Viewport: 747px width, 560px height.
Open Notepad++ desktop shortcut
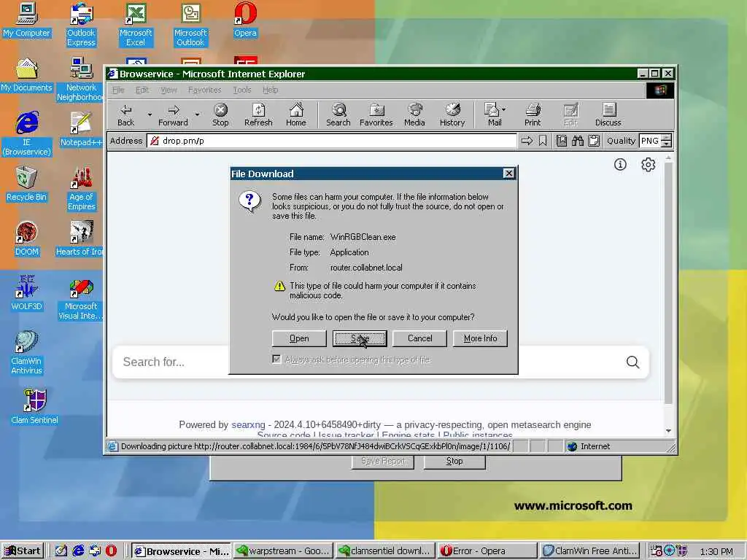click(x=81, y=129)
